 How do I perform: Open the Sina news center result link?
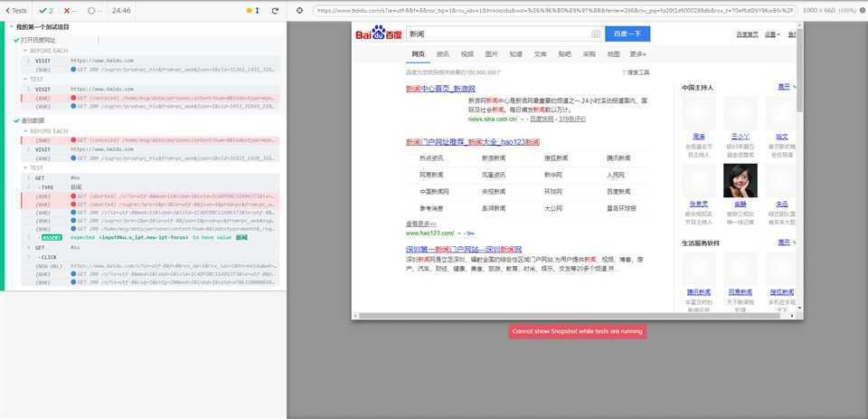(440, 89)
